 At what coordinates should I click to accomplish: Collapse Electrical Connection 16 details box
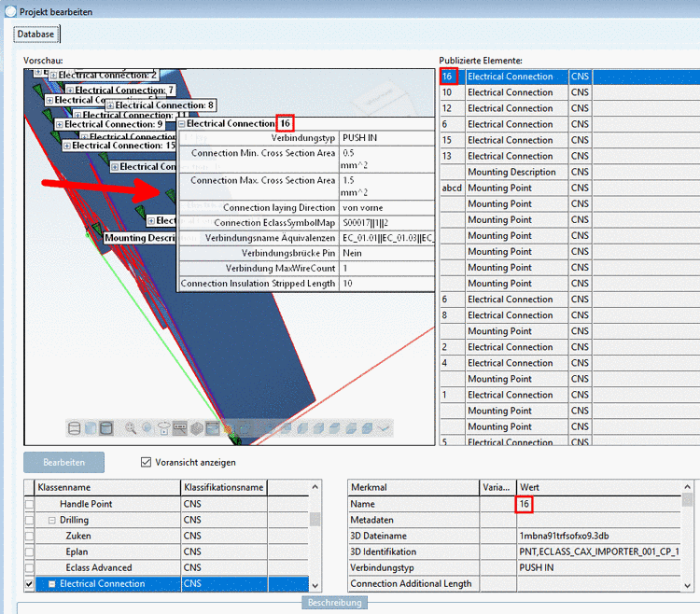182,124
